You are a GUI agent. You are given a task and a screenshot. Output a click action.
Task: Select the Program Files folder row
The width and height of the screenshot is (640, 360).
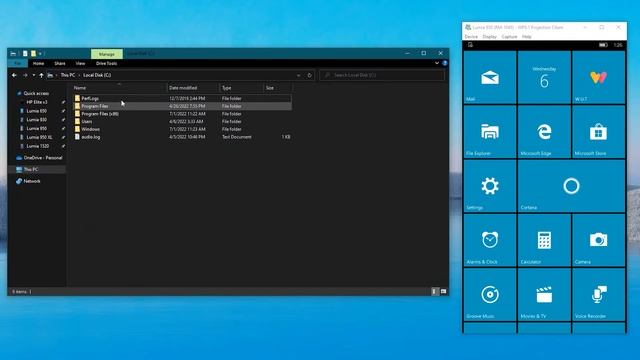coord(182,106)
